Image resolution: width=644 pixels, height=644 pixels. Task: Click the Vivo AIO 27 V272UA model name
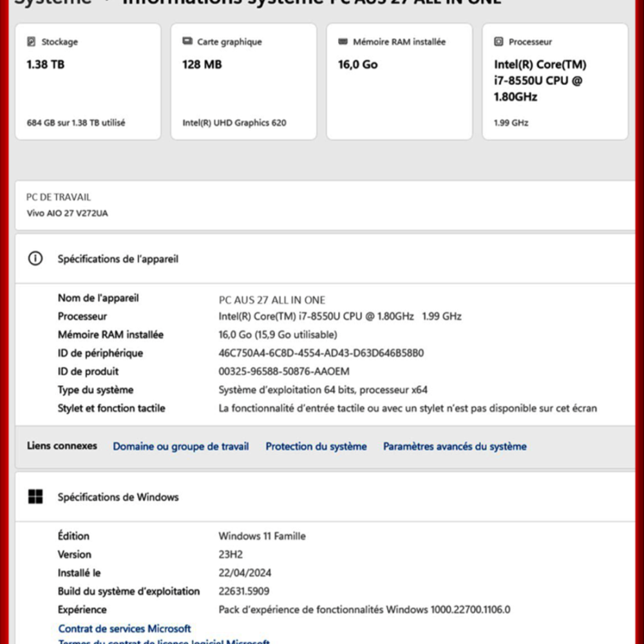67,213
